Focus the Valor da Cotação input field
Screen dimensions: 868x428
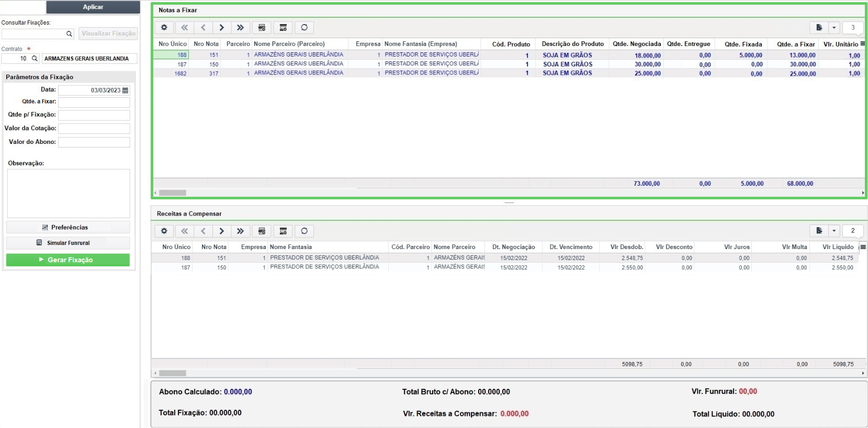coord(94,128)
